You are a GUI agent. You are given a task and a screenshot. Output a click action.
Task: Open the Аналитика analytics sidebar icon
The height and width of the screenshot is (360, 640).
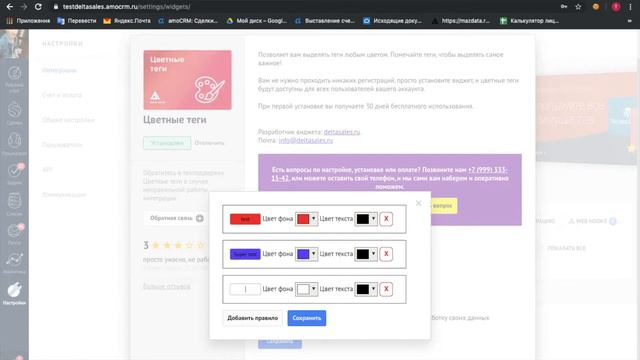(14, 262)
